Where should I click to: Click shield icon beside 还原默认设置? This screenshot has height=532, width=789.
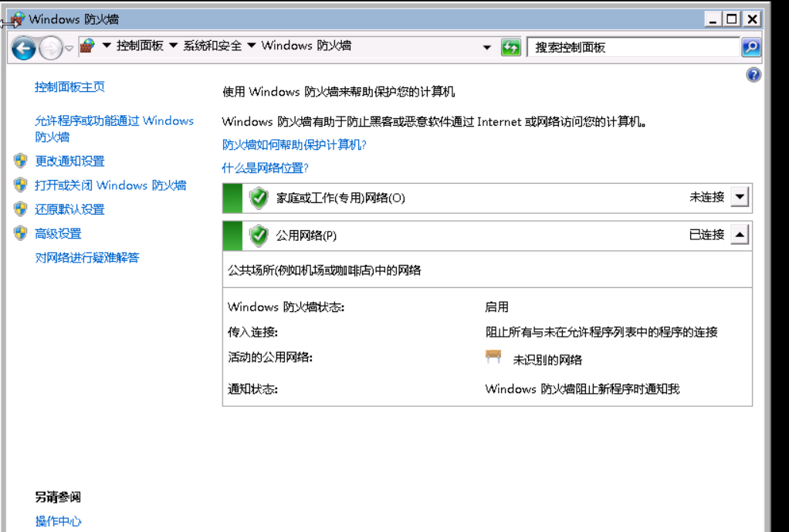tap(20, 209)
